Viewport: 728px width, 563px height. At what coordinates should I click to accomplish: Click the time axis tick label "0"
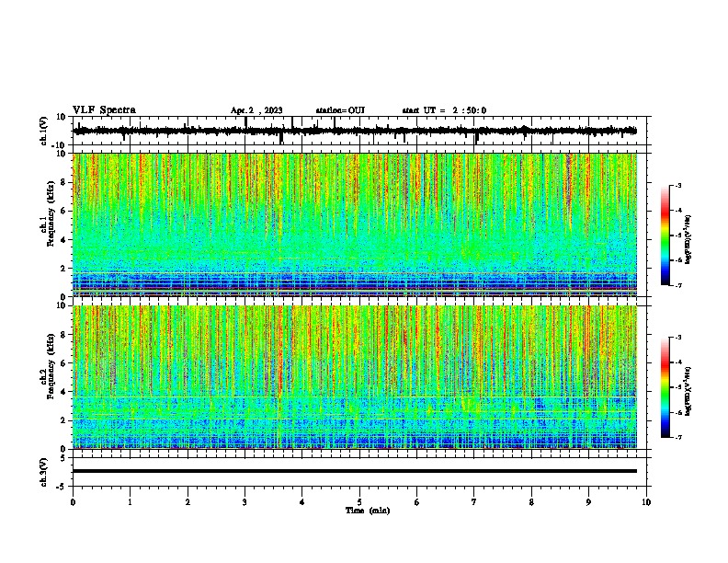pos(73,502)
